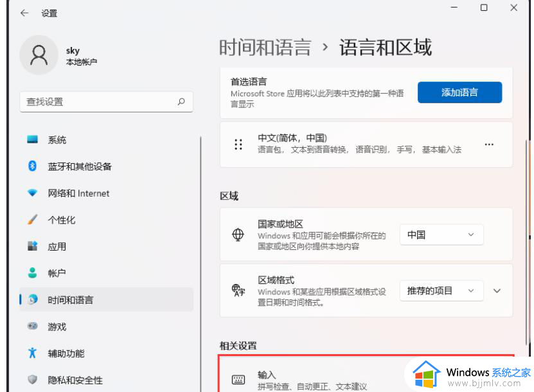Image resolution: width=534 pixels, height=392 pixels.
Task: Click the 首选语言 heading text
Action: click(x=249, y=82)
